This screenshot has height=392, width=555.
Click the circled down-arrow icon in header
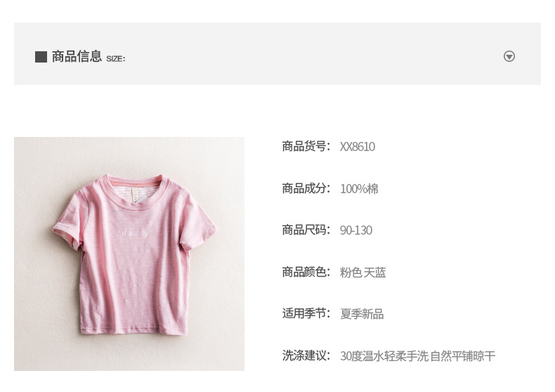tap(509, 56)
